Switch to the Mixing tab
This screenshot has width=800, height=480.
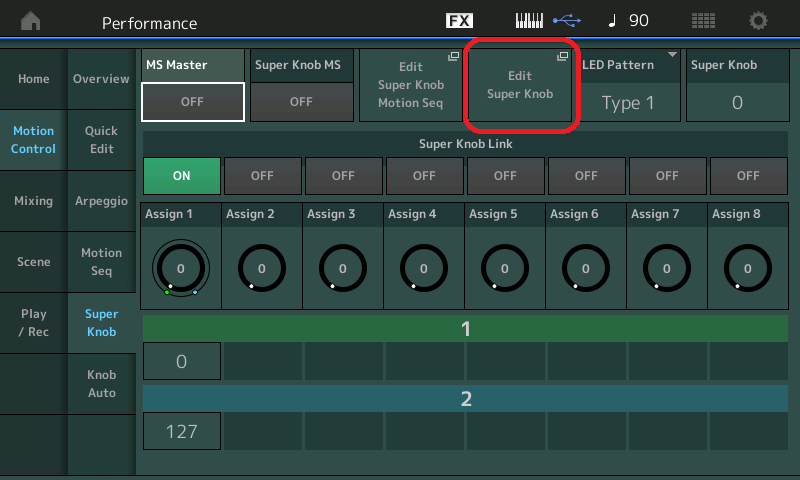33,201
